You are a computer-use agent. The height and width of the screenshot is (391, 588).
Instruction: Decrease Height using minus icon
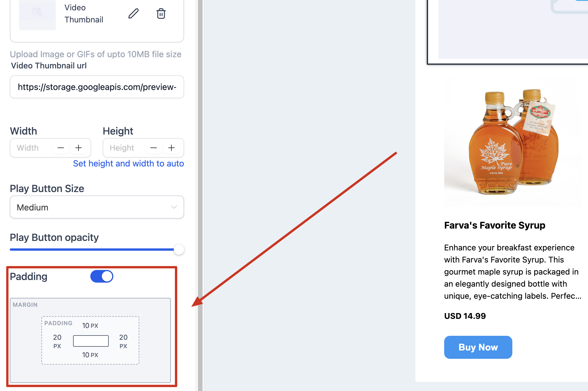(x=154, y=148)
